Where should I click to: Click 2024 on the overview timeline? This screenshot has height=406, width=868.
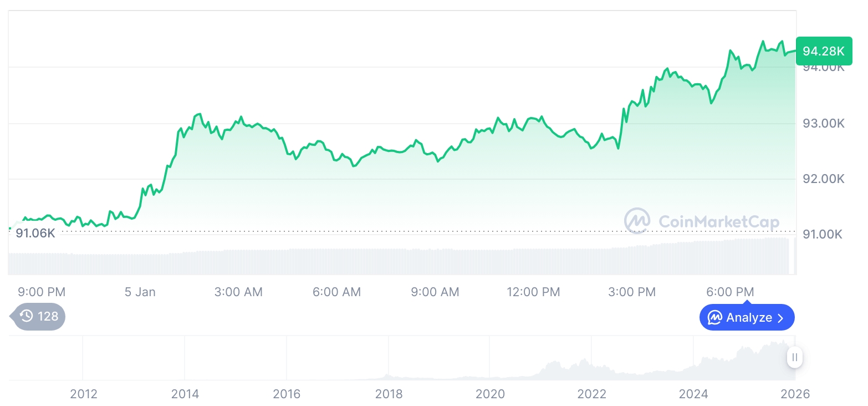[x=693, y=394]
